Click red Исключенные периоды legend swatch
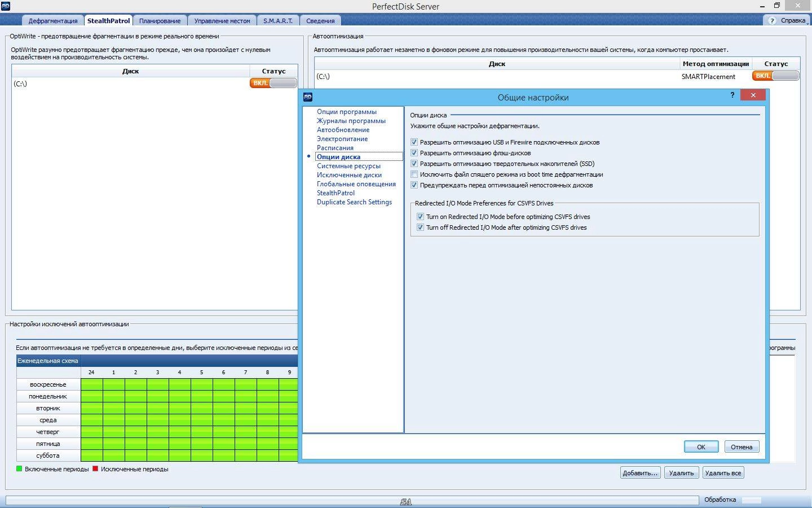The image size is (812, 508). coord(95,468)
